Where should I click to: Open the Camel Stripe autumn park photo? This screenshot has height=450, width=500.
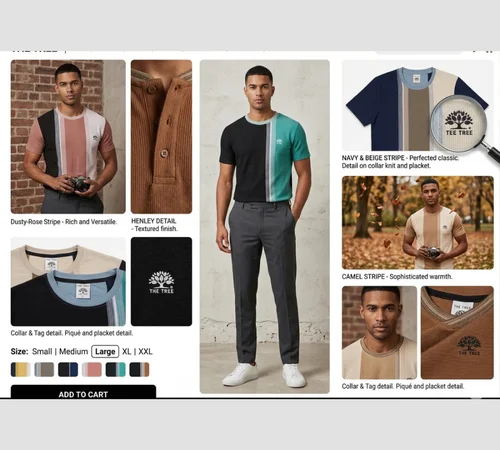[418, 223]
